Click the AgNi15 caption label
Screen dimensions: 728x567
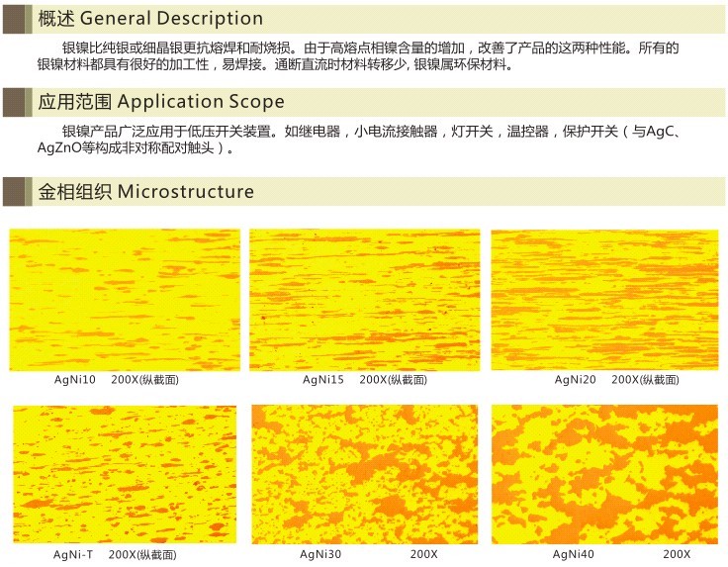(x=322, y=380)
